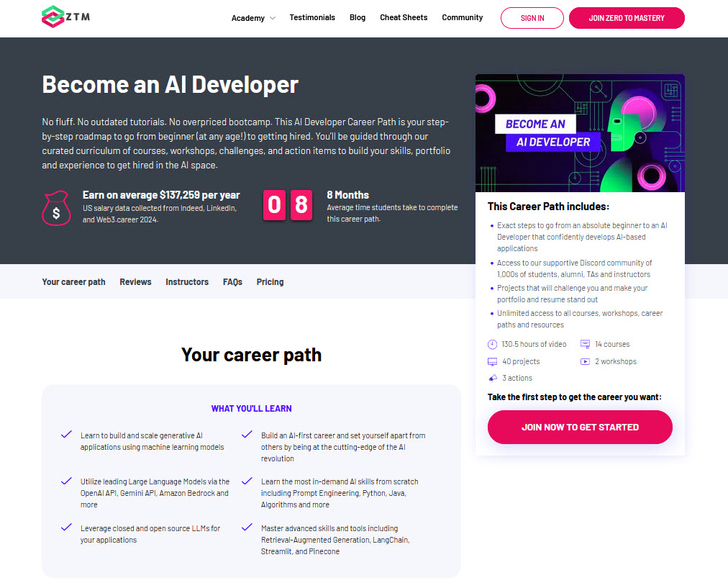Image resolution: width=728 pixels, height=588 pixels.
Task: Click the '8 Months' heading
Action: pos(347,195)
